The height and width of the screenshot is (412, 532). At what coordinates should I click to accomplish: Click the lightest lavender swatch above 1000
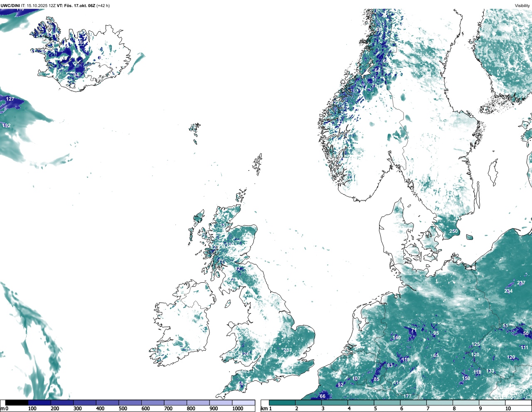click(244, 402)
